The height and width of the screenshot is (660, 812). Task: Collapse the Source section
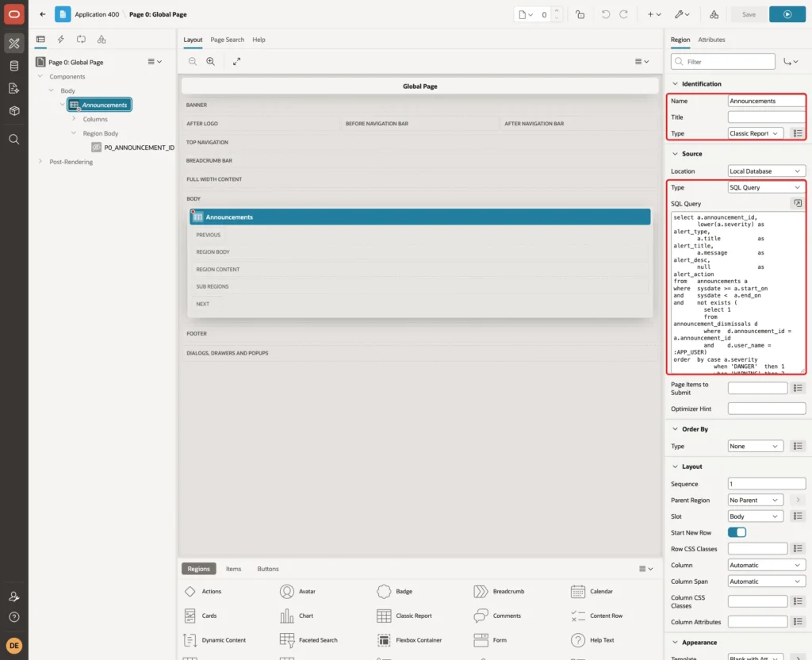click(675, 154)
